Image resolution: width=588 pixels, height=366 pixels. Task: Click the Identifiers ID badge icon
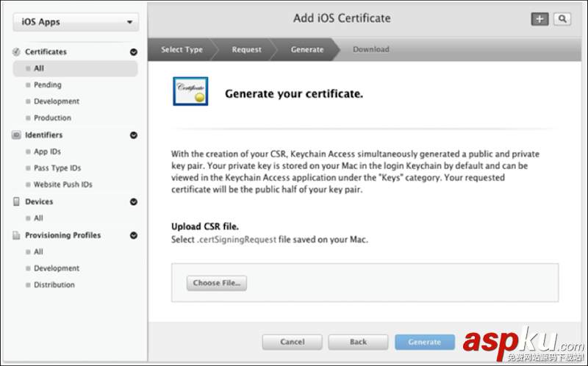click(x=17, y=135)
